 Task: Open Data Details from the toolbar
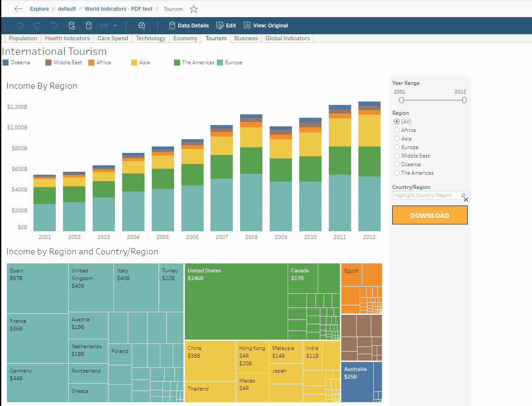pyautogui.click(x=189, y=25)
